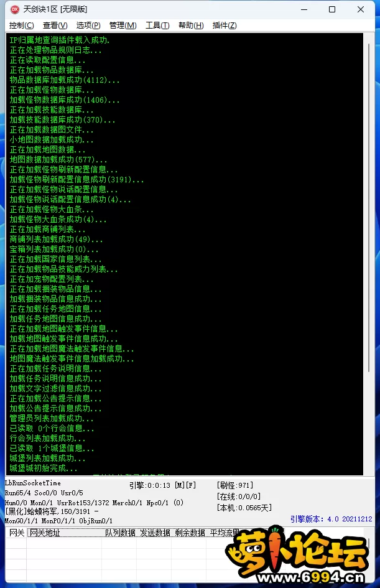Click log line 已读取 1个城堡信息...
The width and height of the screenshot is (380, 588).
[x=52, y=448]
